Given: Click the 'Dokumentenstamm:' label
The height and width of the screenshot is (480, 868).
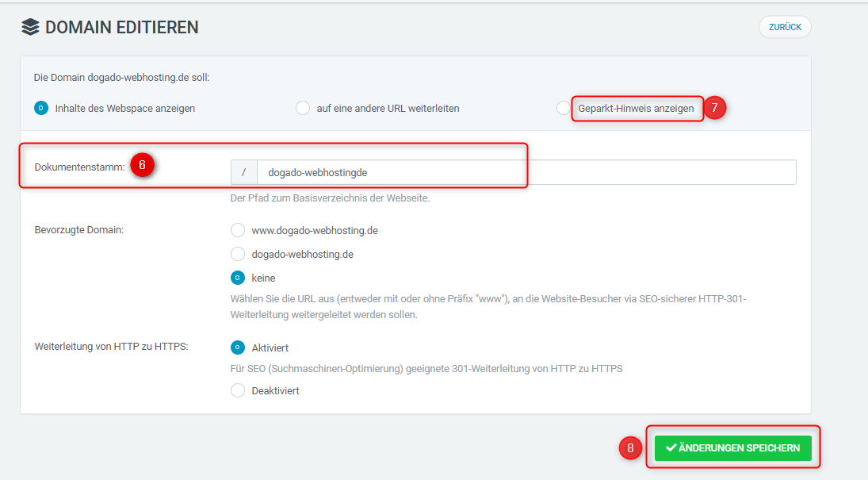Looking at the screenshot, I should point(80,167).
